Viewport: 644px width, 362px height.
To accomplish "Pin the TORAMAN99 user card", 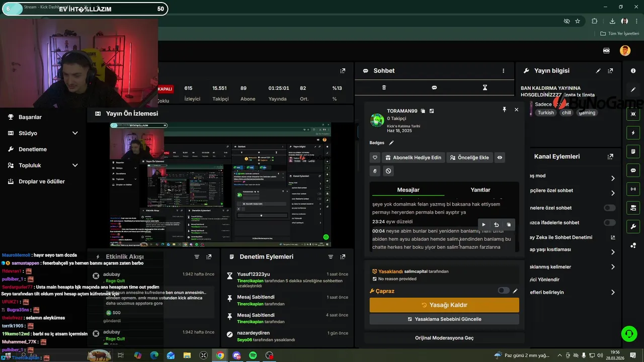I will coord(504,109).
